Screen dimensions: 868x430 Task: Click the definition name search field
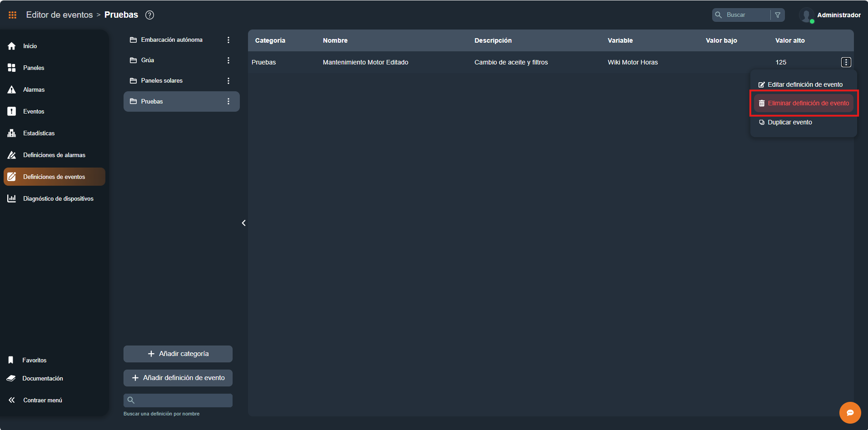182,400
